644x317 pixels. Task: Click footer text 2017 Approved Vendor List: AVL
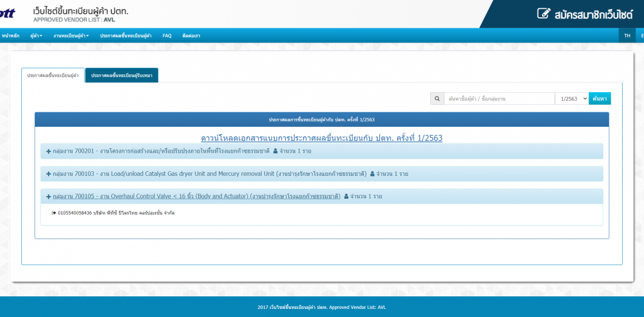click(x=322, y=307)
